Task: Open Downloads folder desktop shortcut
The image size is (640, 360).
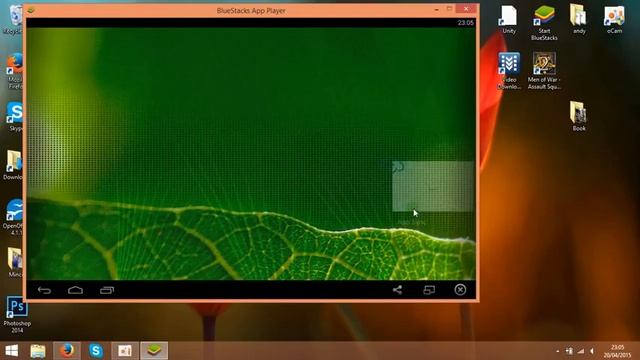Action: tap(13, 165)
